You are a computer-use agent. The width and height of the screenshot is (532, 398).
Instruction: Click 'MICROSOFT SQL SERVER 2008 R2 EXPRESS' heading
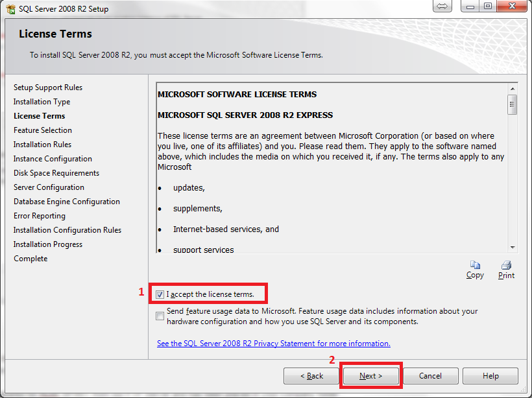click(x=245, y=115)
